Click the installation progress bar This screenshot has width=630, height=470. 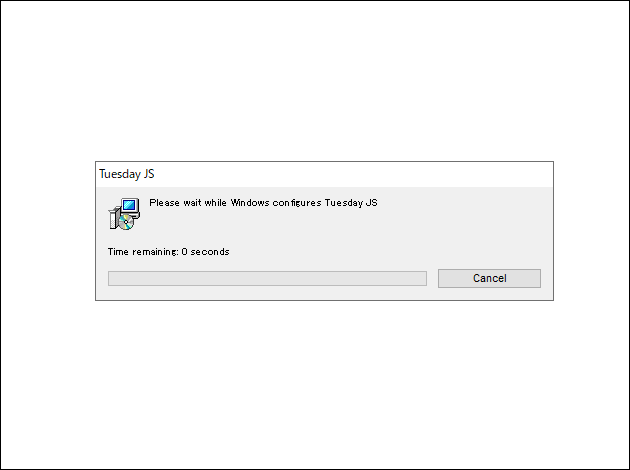[267, 278]
